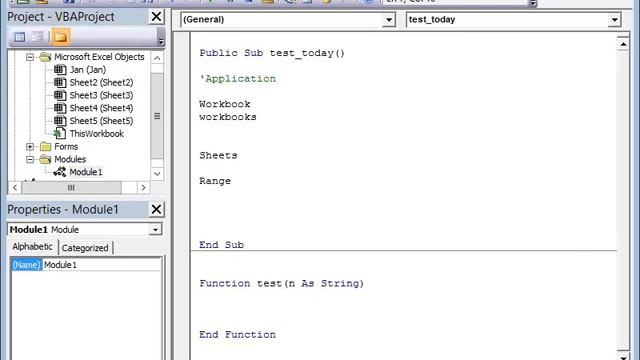Click the 'Application comment line

(x=238, y=79)
